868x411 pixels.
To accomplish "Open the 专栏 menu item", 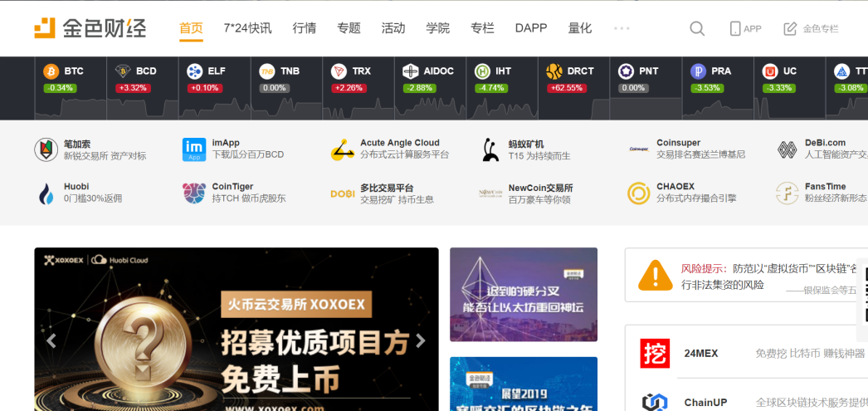I will coord(482,28).
